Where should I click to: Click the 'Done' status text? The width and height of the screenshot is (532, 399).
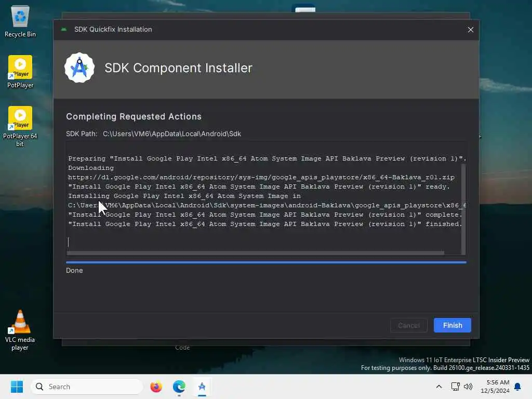[74, 270]
